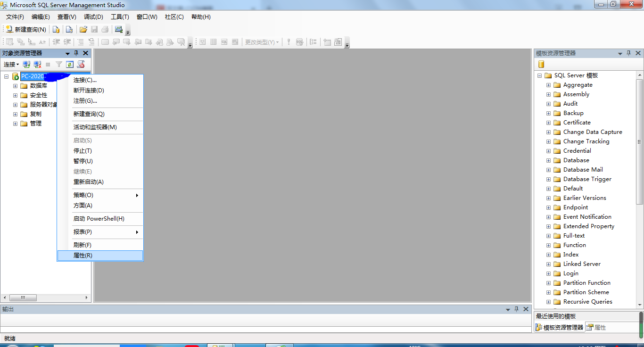
Task: Open the 工具(T) menu
Action: point(120,17)
